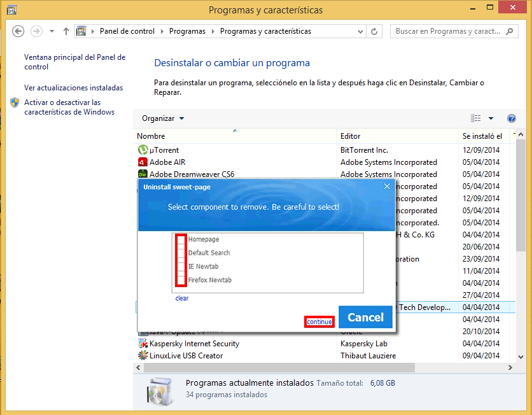Check the IE Newtab checkbox
The width and height of the screenshot is (532, 415).
(181, 267)
